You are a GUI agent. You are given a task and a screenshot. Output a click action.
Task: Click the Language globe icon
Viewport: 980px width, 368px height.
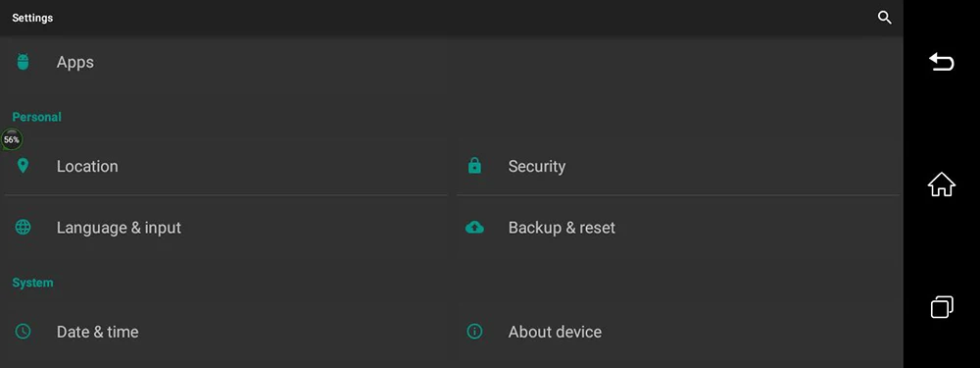point(24,228)
